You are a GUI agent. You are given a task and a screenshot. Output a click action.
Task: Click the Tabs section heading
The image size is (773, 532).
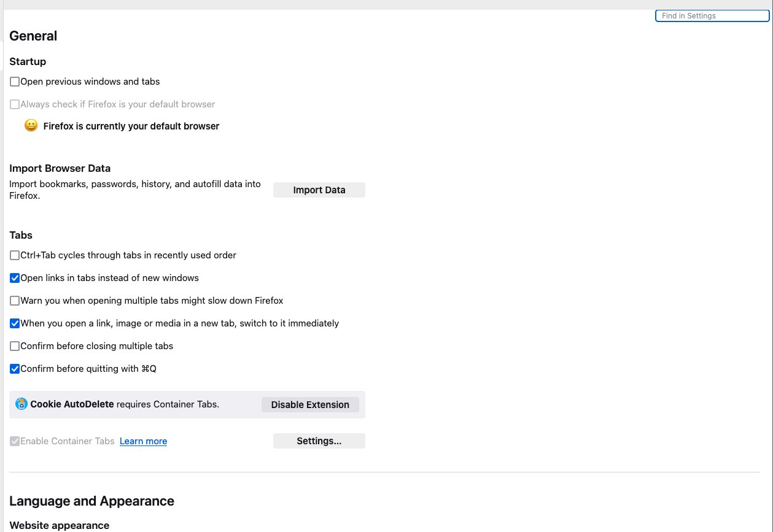tap(21, 235)
